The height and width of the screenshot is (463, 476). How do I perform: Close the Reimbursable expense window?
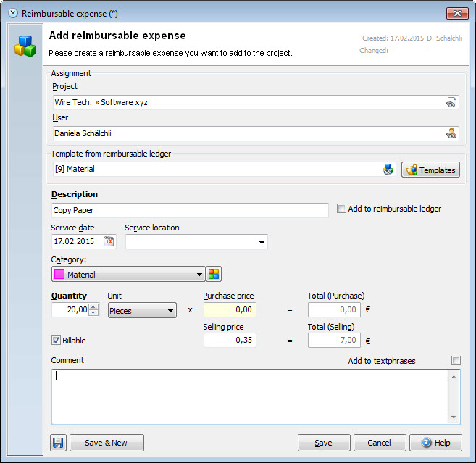coord(457,13)
